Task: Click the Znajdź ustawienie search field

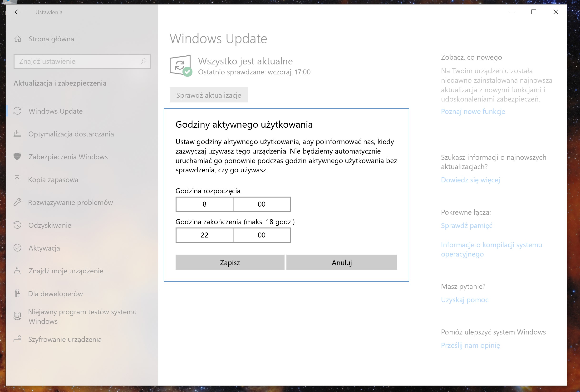Action: point(82,61)
